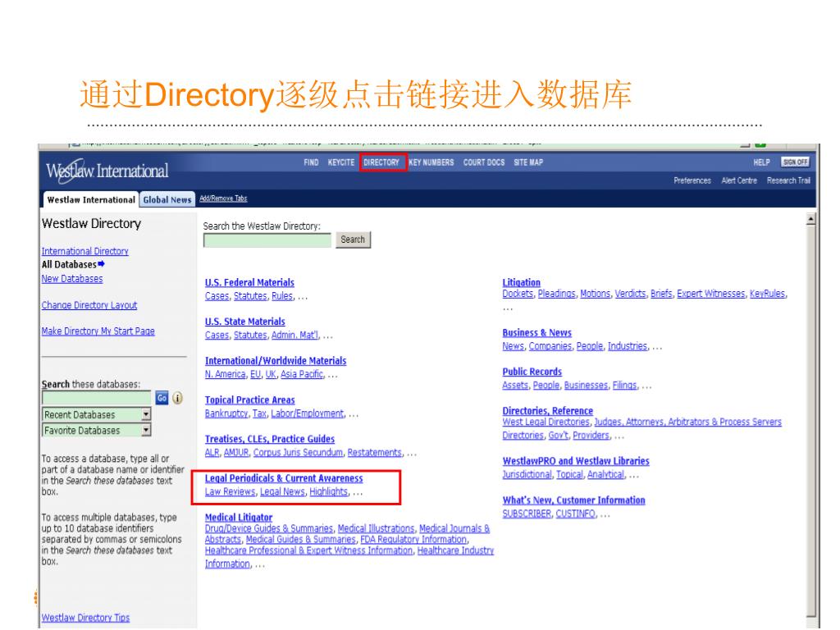840x630 pixels.
Task: Click the info icon beside Go button
Action: [x=178, y=398]
